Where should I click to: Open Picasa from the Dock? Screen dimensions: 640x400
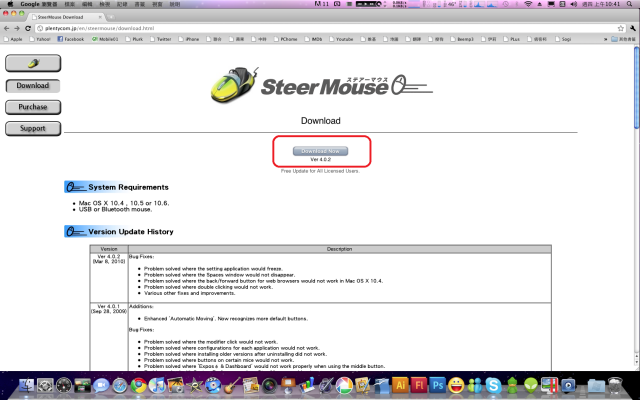pyautogui.click(x=344, y=385)
